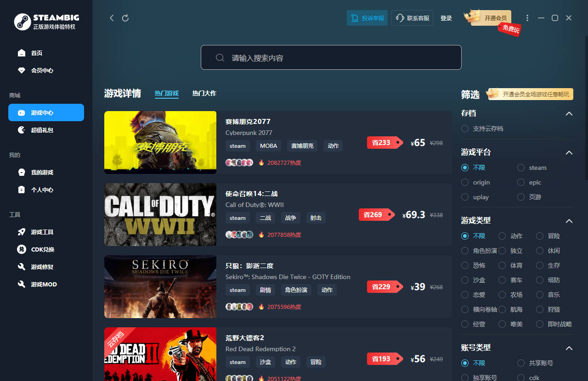Click the flame icon for 使命召唤14
The width and height of the screenshot is (588, 381).
(261, 235)
